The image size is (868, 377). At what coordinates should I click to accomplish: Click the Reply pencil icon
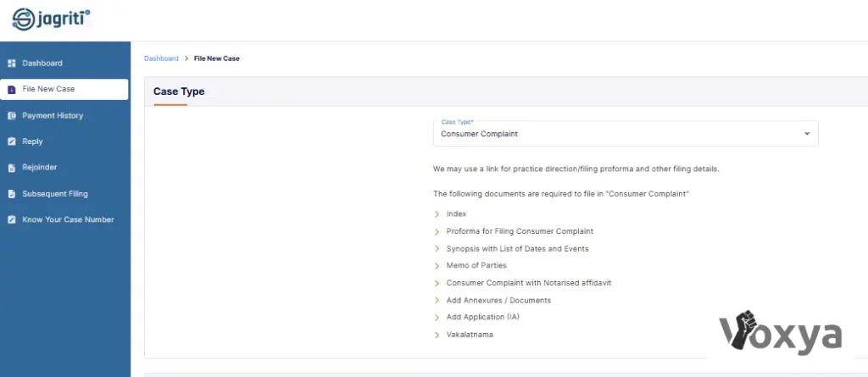pyautogui.click(x=12, y=141)
